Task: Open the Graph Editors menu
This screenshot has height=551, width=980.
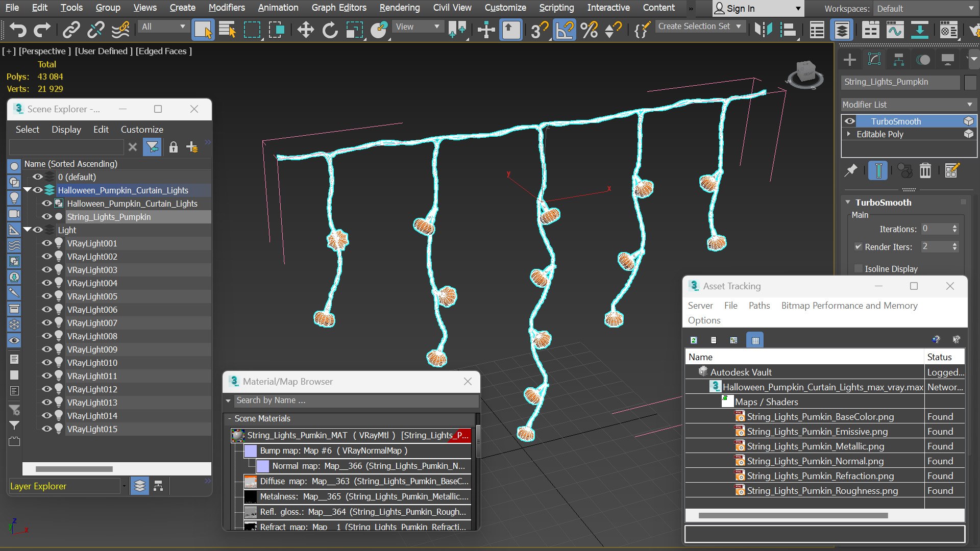Action: [x=339, y=8]
